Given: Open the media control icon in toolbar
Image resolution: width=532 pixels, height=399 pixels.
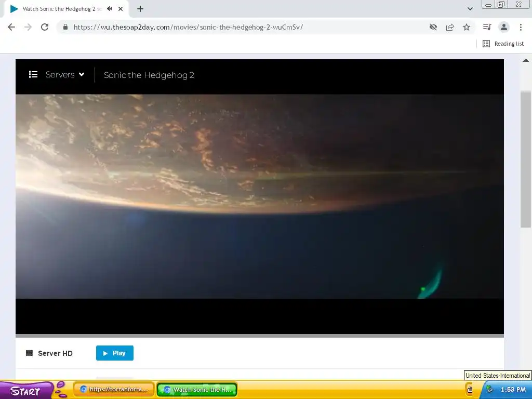Looking at the screenshot, I should (487, 27).
